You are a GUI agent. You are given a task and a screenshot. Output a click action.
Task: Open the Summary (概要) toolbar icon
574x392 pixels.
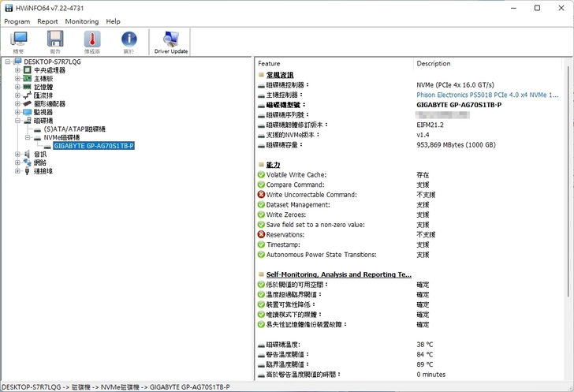(18, 42)
